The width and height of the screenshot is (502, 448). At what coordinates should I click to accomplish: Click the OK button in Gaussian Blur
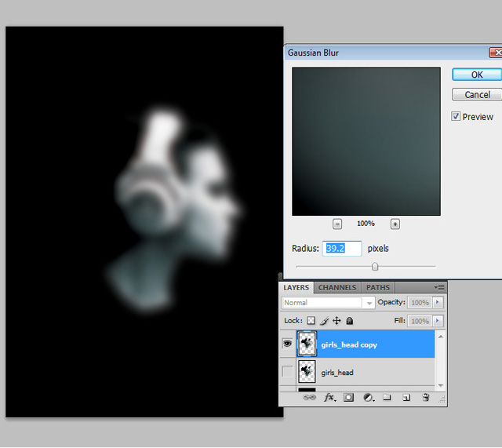tap(476, 75)
